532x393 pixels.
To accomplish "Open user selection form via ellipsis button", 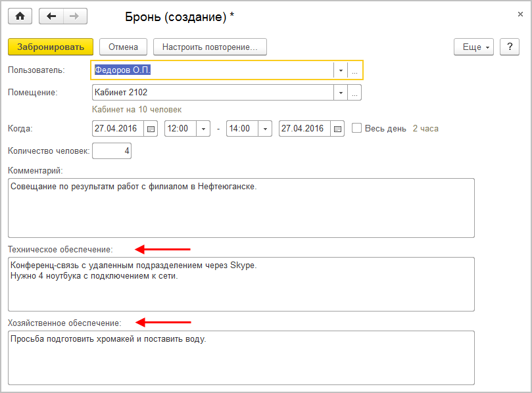I will click(x=354, y=70).
